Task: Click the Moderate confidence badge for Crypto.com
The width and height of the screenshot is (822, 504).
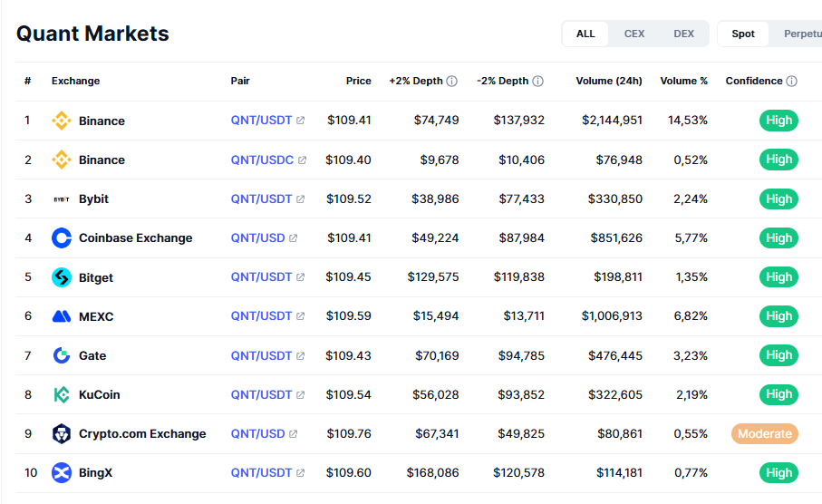Action: (x=765, y=433)
